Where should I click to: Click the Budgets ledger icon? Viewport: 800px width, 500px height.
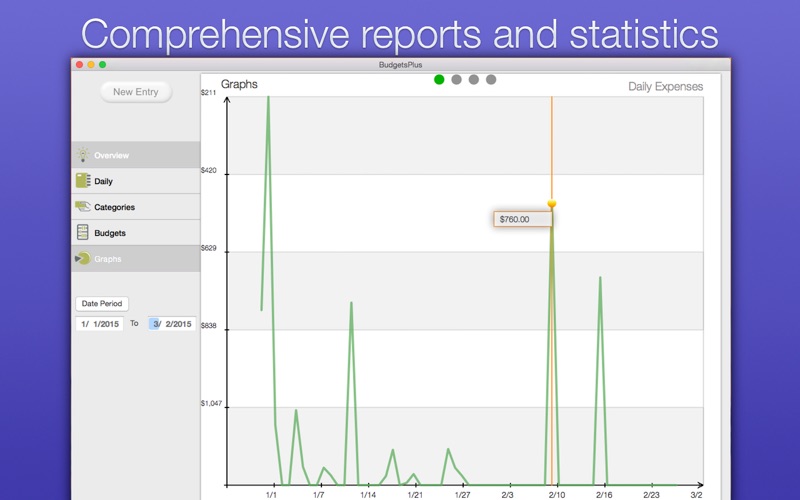pos(83,233)
